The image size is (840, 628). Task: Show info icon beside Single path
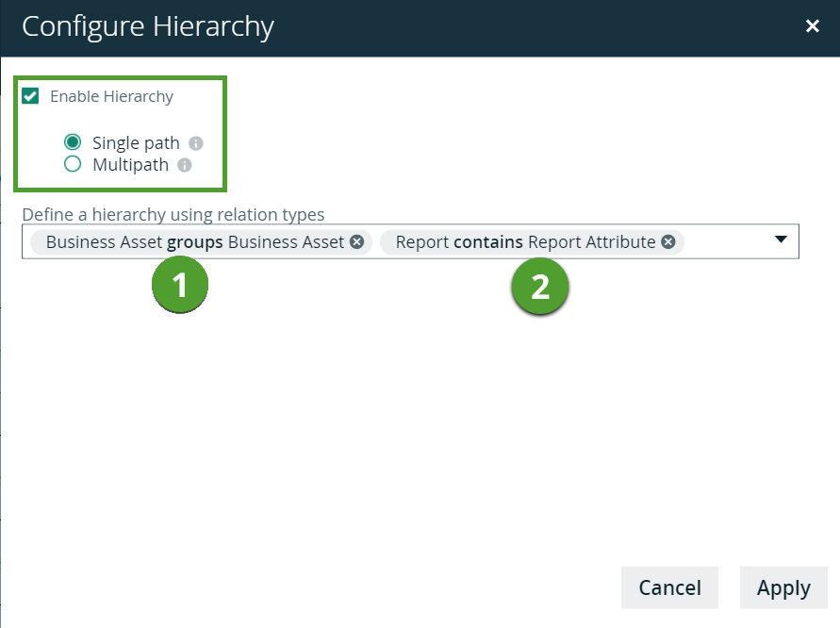coord(196,144)
